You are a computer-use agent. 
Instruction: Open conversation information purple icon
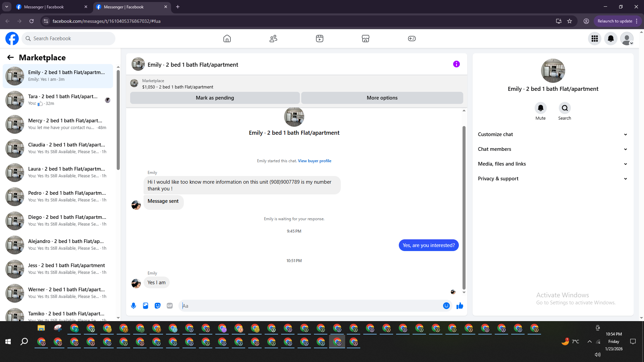[456, 64]
